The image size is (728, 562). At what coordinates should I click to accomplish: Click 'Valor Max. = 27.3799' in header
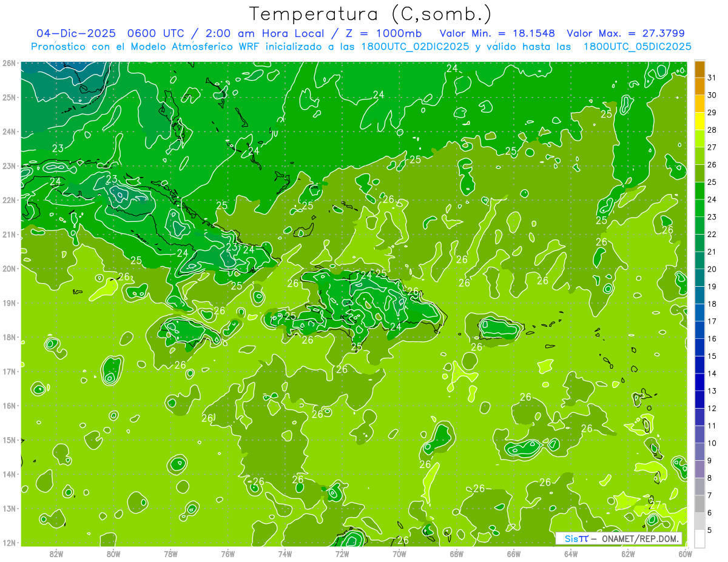pos(626,33)
